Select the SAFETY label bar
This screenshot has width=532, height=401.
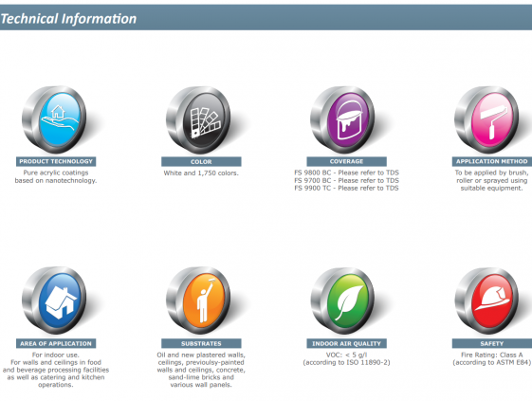[x=492, y=343]
